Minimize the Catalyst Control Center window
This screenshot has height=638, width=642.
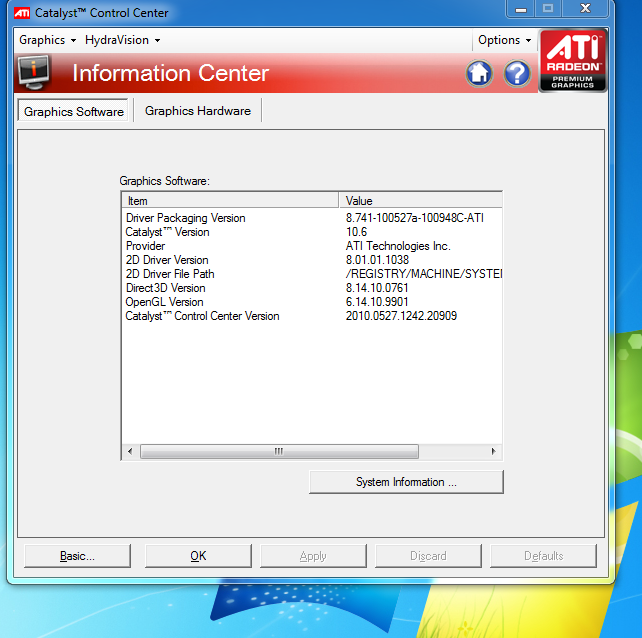[x=520, y=9]
